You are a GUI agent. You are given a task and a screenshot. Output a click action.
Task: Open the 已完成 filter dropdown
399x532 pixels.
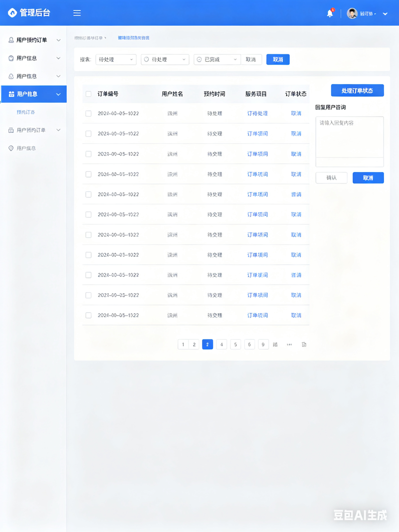pyautogui.click(x=217, y=59)
